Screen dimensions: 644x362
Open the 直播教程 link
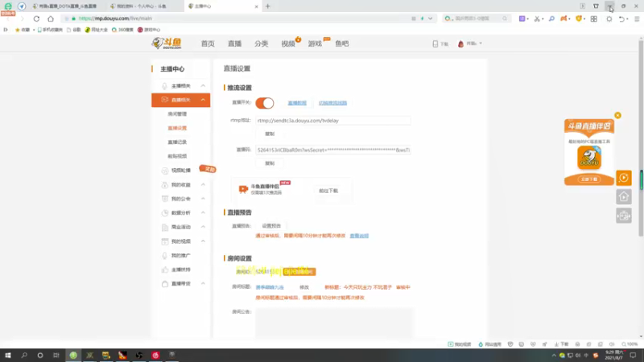click(x=297, y=103)
